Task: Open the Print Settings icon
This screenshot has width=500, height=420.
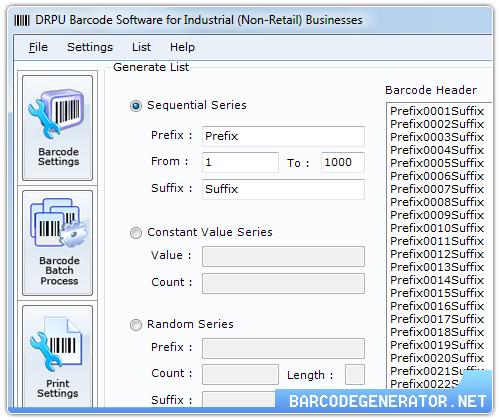Action: (57, 356)
